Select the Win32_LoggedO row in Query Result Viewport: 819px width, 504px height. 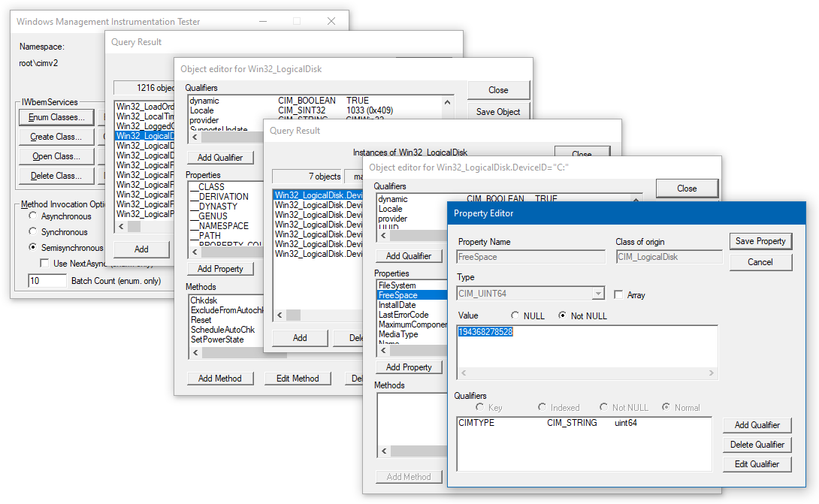(145, 126)
